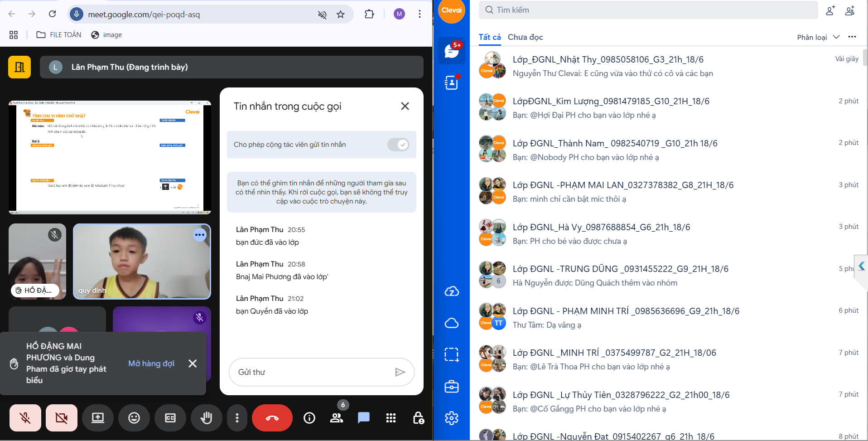Click the yellow meeting room icon
868x441 pixels.
[x=19, y=67]
